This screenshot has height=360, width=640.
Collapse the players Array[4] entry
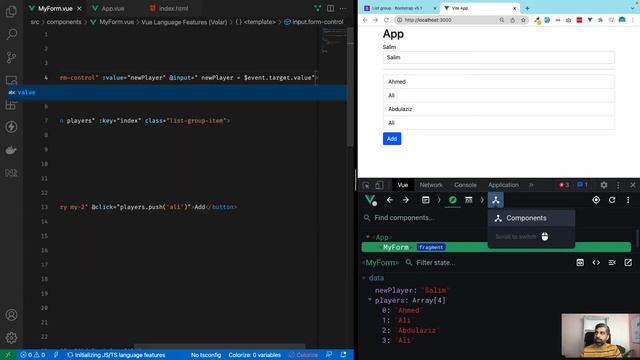click(370, 300)
